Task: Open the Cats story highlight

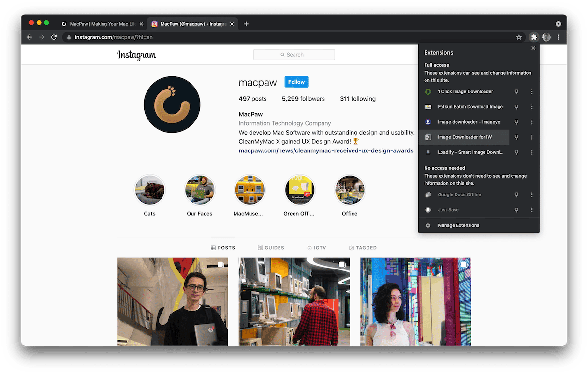Action: click(149, 191)
